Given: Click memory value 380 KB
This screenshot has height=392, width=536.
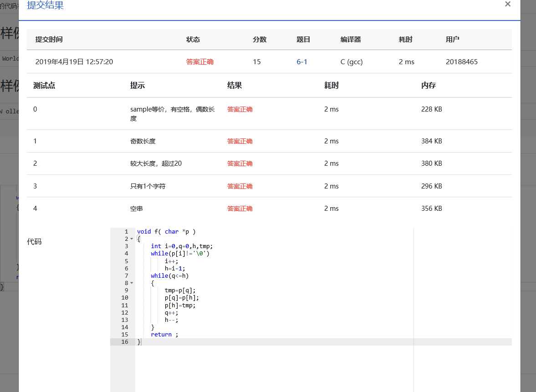Looking at the screenshot, I should click(x=431, y=164).
